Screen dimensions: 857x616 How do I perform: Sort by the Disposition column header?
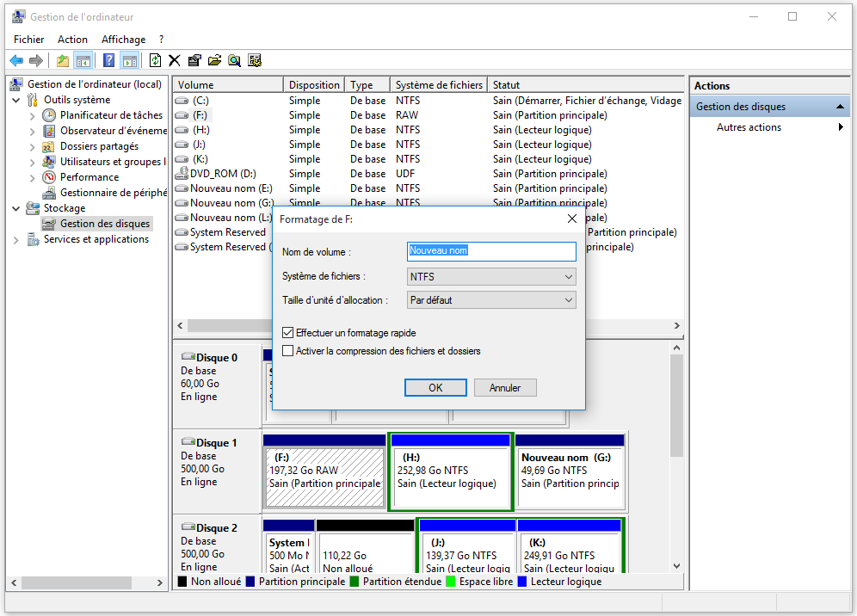(314, 84)
